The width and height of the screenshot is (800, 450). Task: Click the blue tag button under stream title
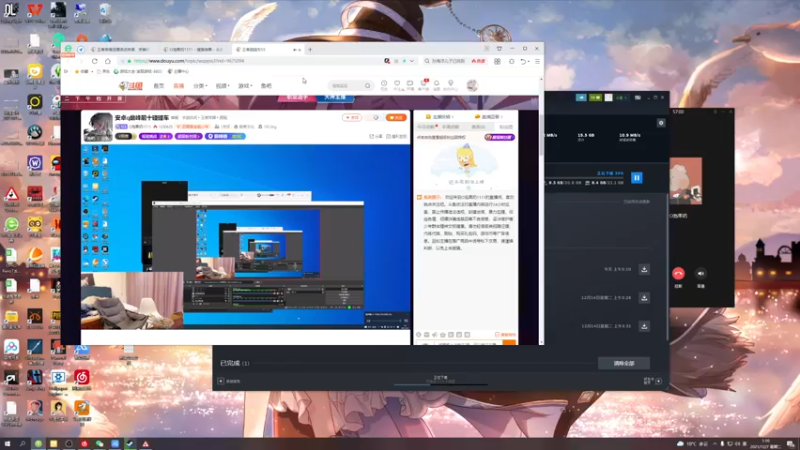[x=225, y=136]
